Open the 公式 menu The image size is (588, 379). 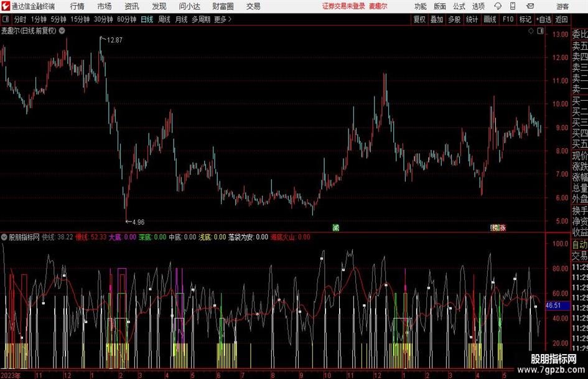459,6
